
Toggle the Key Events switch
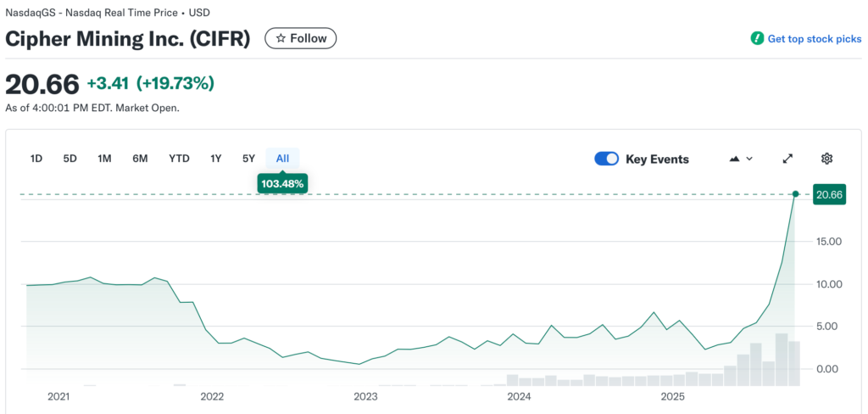pos(607,159)
